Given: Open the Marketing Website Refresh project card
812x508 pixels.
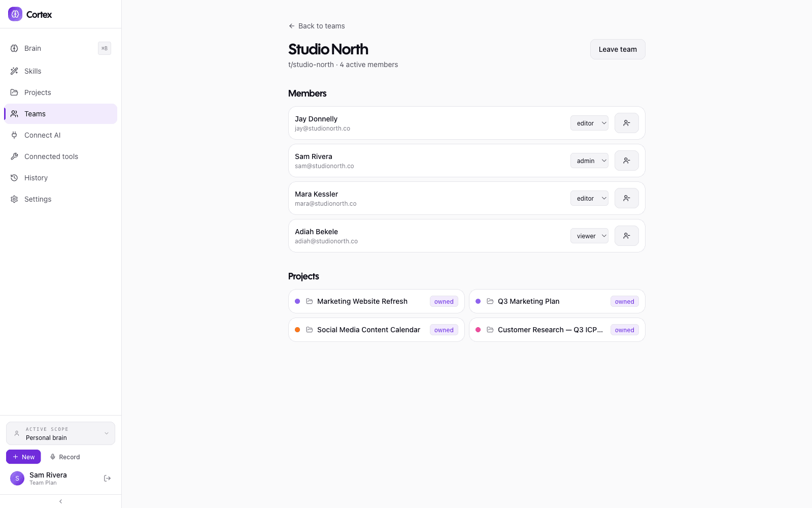Looking at the screenshot, I should pyautogui.click(x=377, y=301).
